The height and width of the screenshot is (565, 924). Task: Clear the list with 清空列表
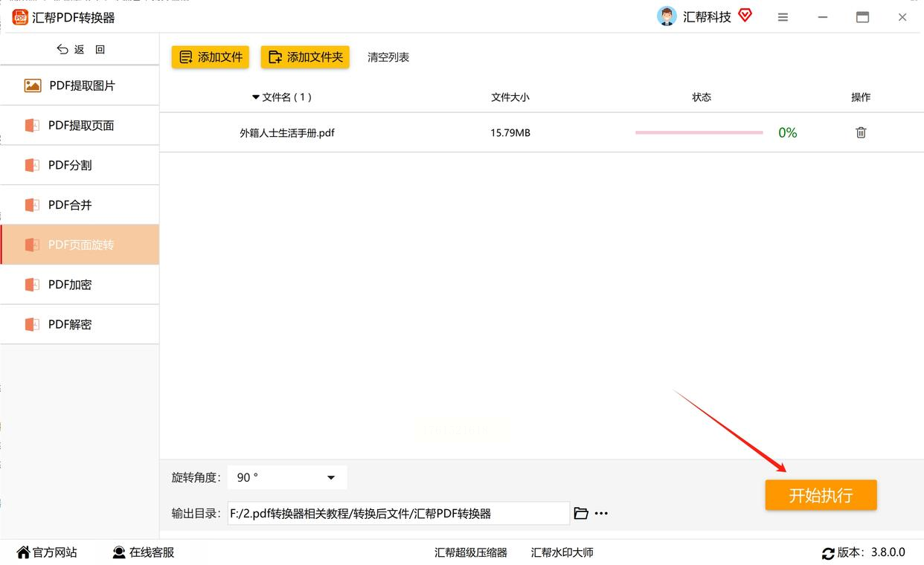click(388, 57)
